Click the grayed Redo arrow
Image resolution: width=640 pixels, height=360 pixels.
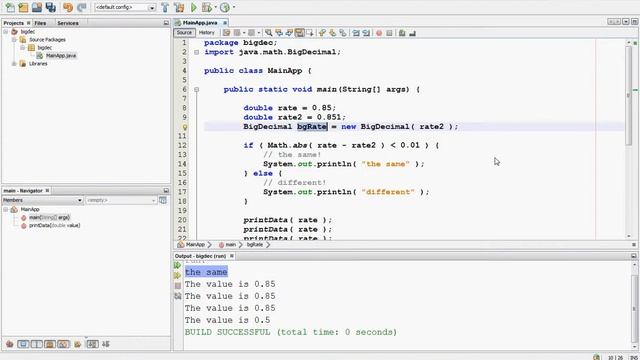pyautogui.click(x=82, y=7)
